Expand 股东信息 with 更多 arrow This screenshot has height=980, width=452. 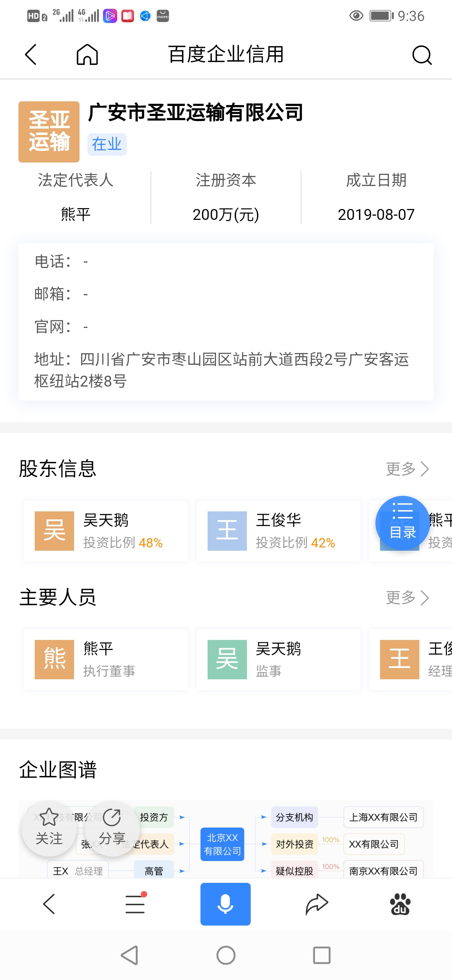point(407,469)
